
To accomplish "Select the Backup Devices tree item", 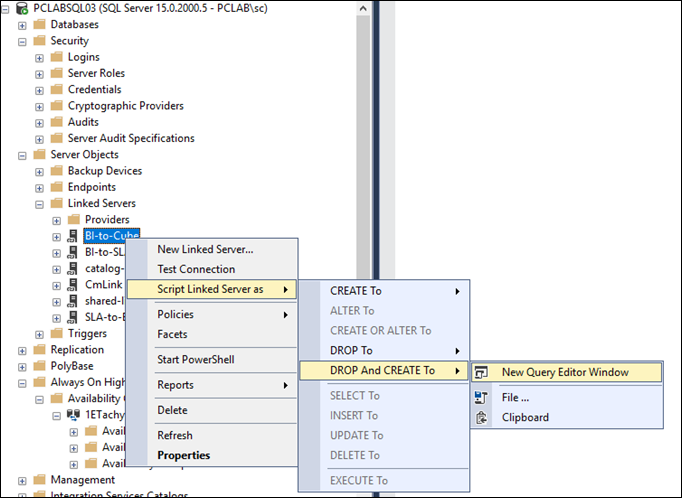I will (104, 171).
